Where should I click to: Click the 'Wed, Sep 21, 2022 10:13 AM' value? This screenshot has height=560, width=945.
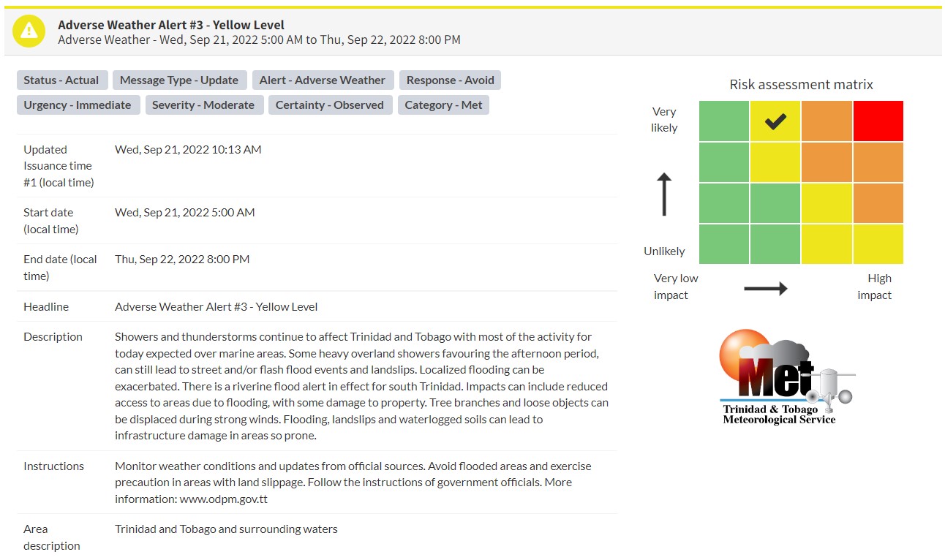pos(188,149)
